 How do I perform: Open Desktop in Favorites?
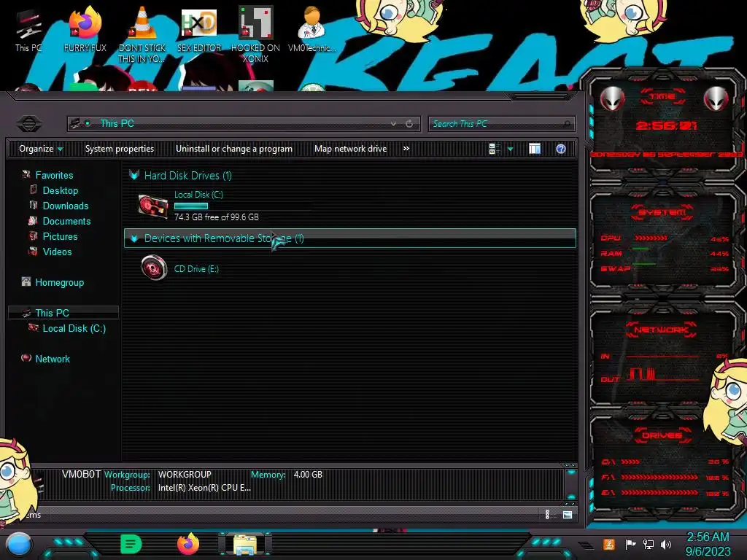coord(61,190)
